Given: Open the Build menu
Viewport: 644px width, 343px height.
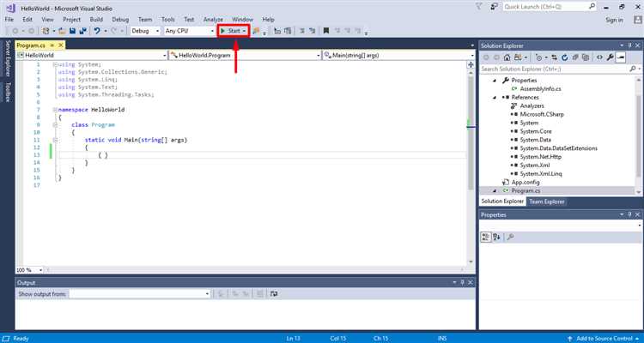Looking at the screenshot, I should pyautogui.click(x=96, y=19).
